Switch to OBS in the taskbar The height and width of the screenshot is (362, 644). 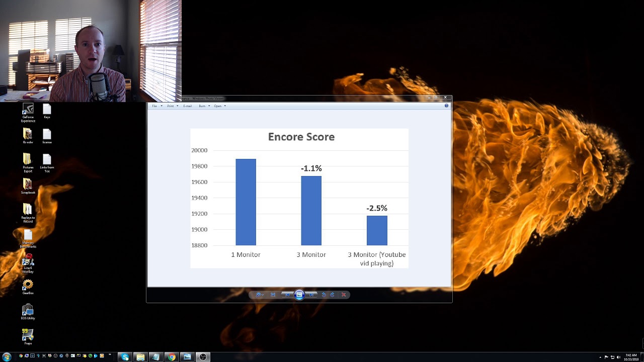203,357
